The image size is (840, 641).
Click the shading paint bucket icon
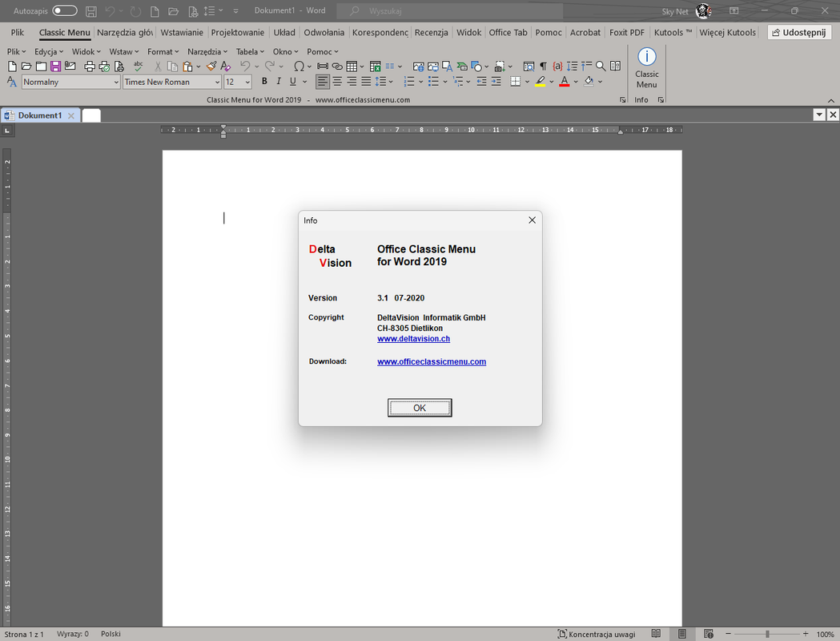[589, 82]
